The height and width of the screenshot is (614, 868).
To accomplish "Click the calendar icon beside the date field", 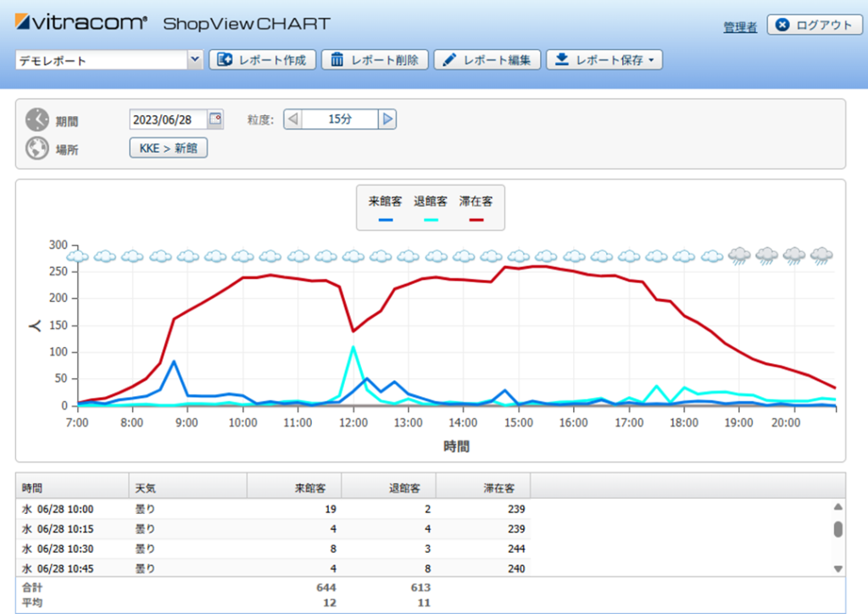I will (x=215, y=120).
